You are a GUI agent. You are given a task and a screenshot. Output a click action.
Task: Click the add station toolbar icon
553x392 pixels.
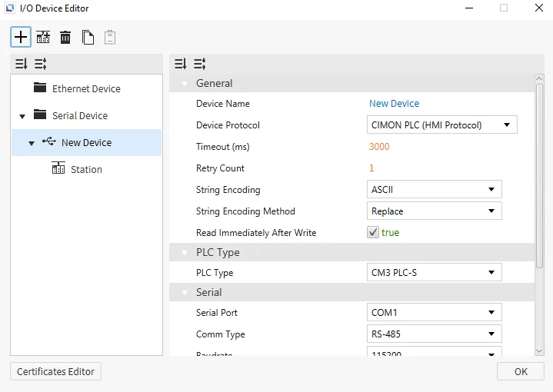click(x=43, y=37)
